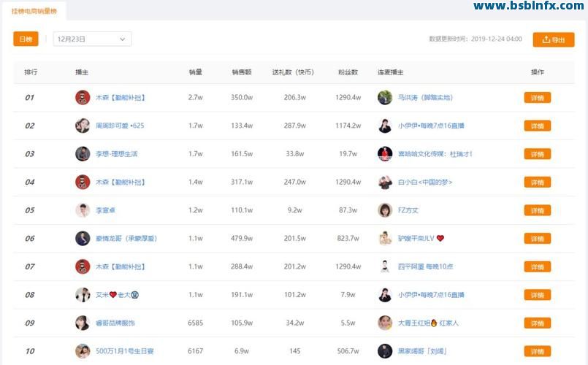Click 详情 button for rank 01
Screen dimensions: 588x365
coord(537,98)
